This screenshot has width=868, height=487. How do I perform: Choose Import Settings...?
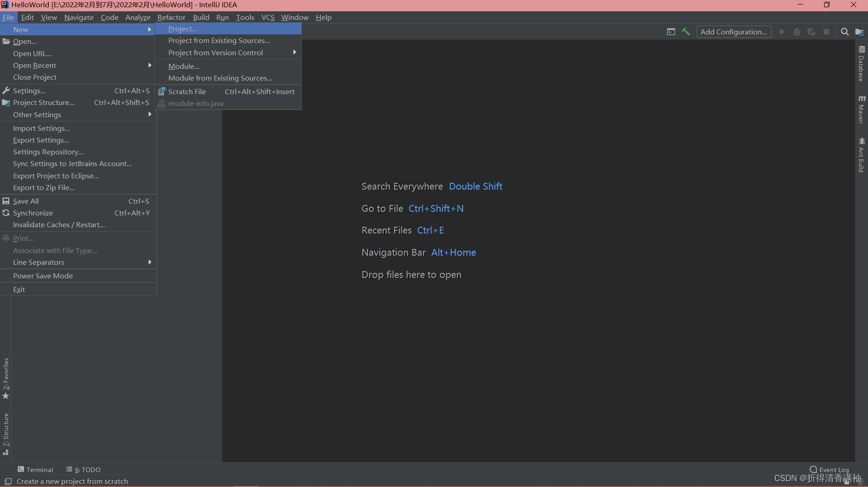(78, 128)
